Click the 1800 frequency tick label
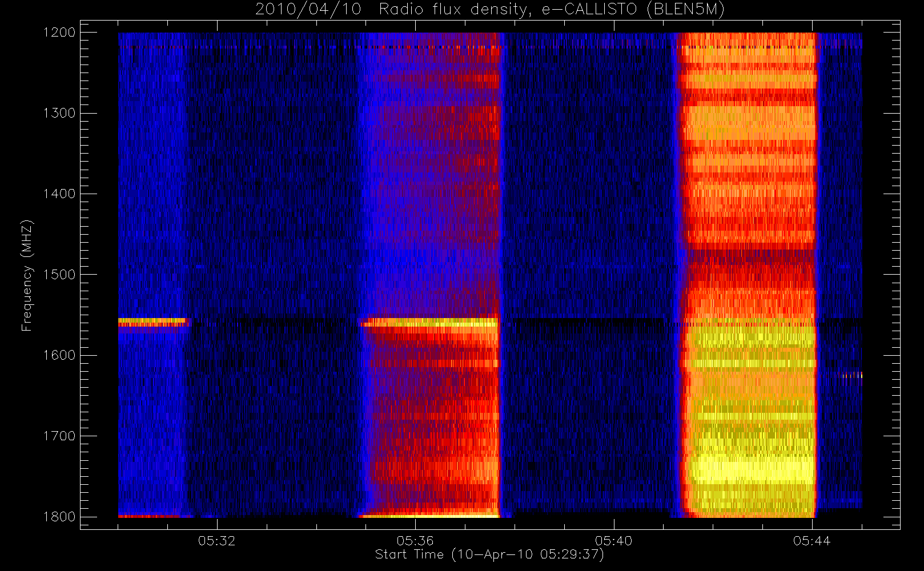Viewport: 924px width, 571px height. click(60, 516)
